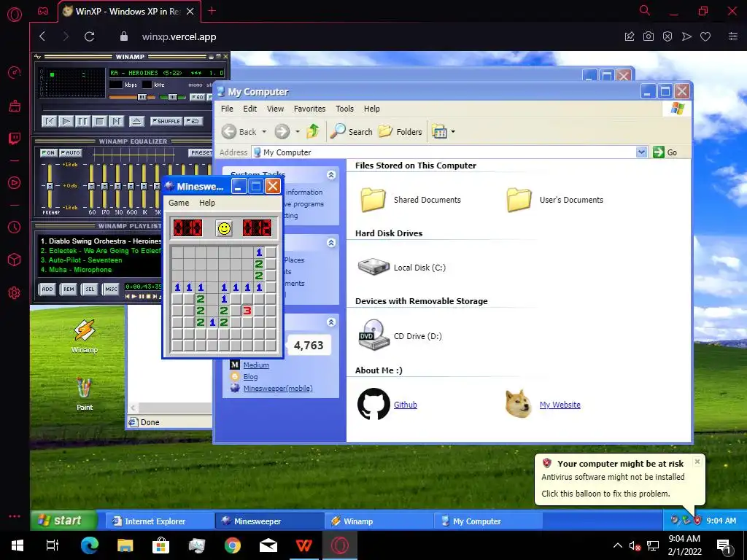Open Edit menu in My Computer
Image resolution: width=747 pixels, height=560 pixels.
(x=249, y=109)
